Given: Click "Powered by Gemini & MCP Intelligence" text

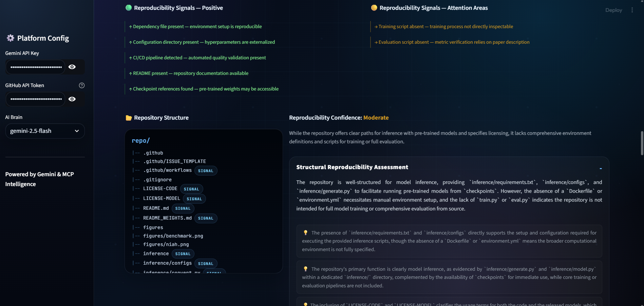Looking at the screenshot, I should (39, 179).
